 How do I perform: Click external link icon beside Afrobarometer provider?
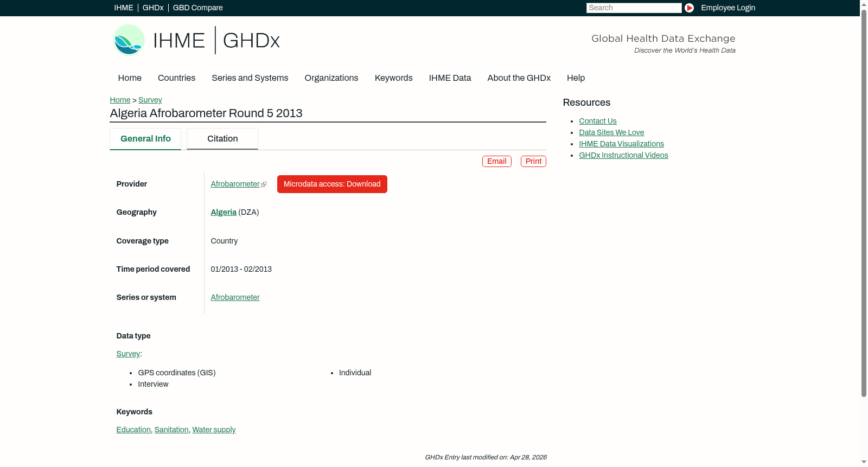pyautogui.click(x=264, y=184)
